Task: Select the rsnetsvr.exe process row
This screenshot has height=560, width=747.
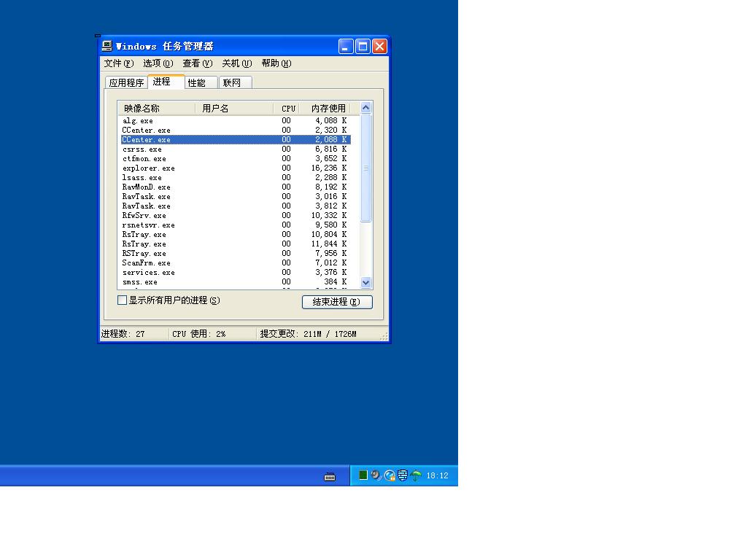Action: point(236,225)
